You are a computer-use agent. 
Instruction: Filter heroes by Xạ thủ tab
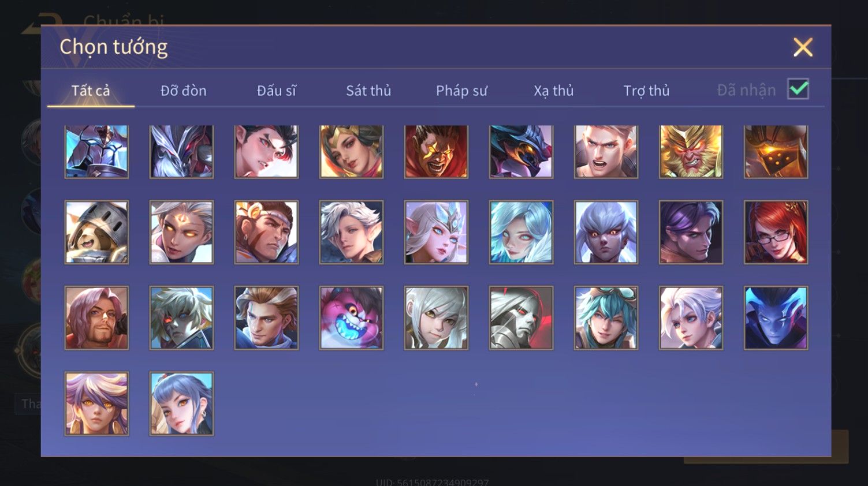click(553, 91)
